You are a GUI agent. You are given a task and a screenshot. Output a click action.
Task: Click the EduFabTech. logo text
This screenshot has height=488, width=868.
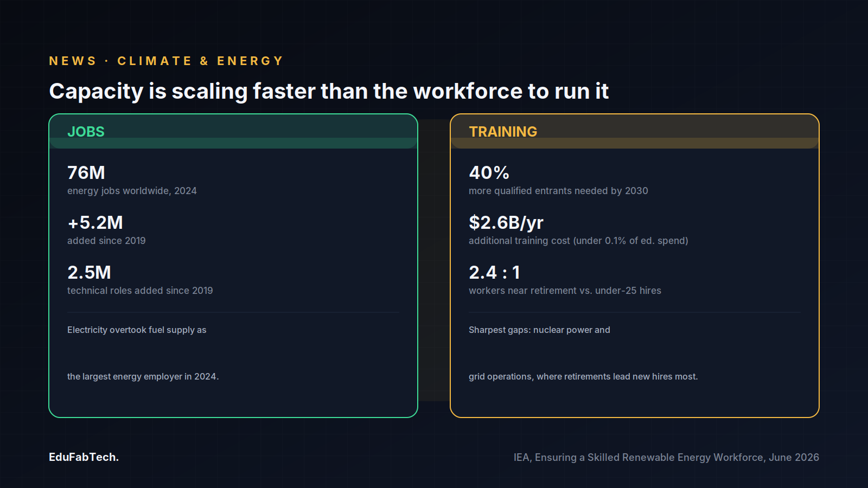click(84, 457)
